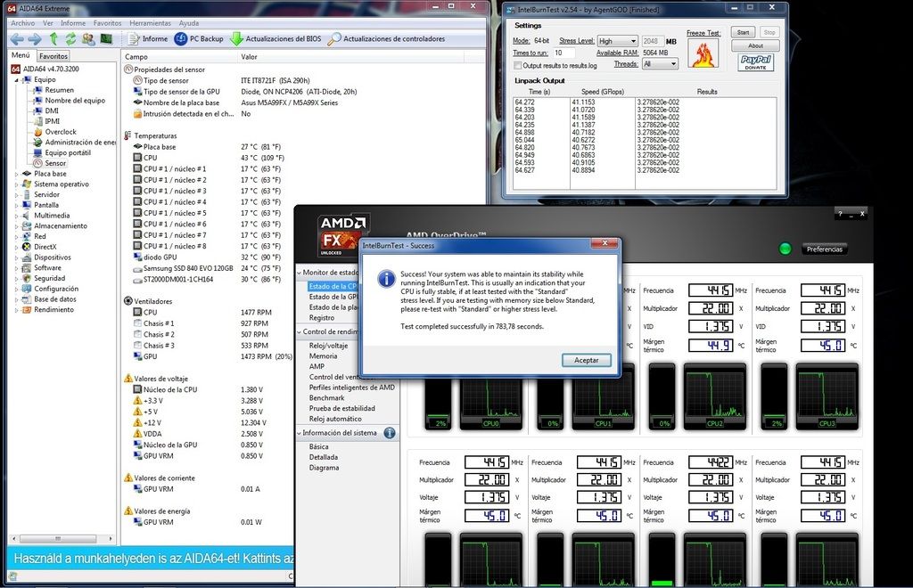
Task: Close the IntelBurnTest Success dialog
Action: point(605,243)
